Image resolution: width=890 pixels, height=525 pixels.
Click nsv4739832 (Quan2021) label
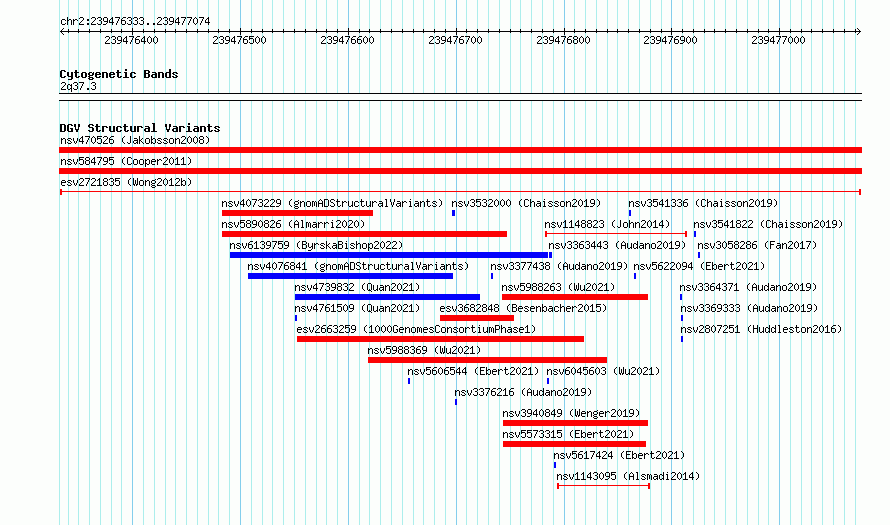pos(357,287)
